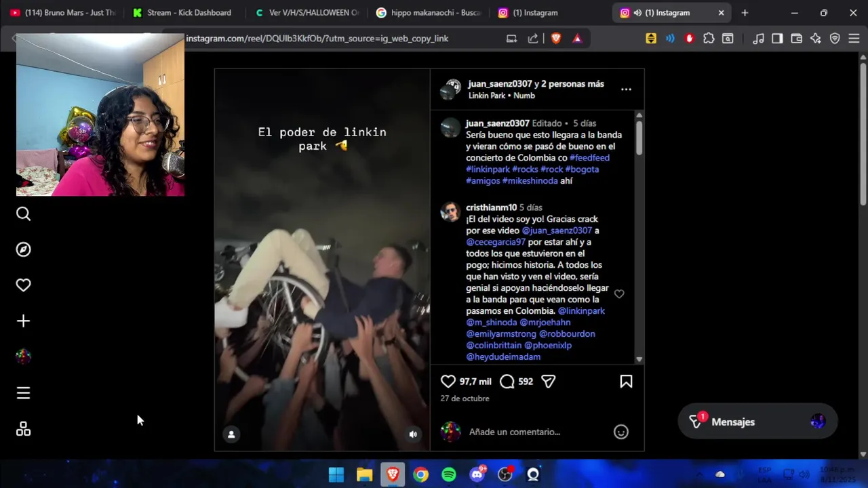Open File Explorer from taskbar
868x488 pixels.
(x=365, y=474)
